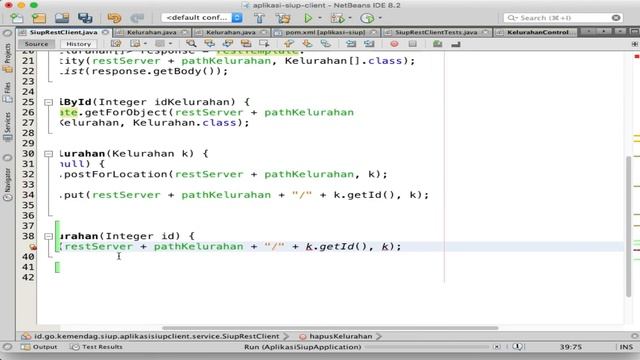This screenshot has width=640, height=360.
Task: Toggle a bookmark on the current line
Action: (x=326, y=44)
